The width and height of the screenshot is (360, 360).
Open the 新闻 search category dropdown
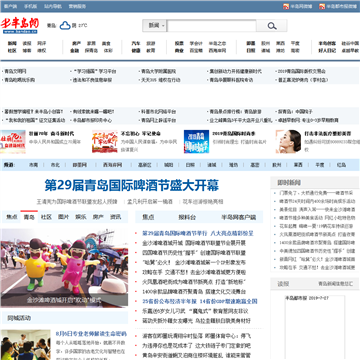(x=155, y=26)
